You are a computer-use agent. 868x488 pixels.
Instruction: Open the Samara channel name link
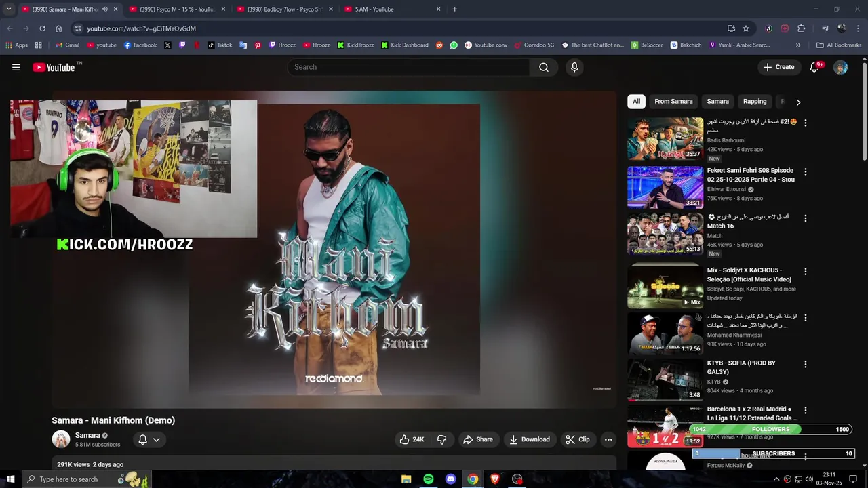click(87, 435)
